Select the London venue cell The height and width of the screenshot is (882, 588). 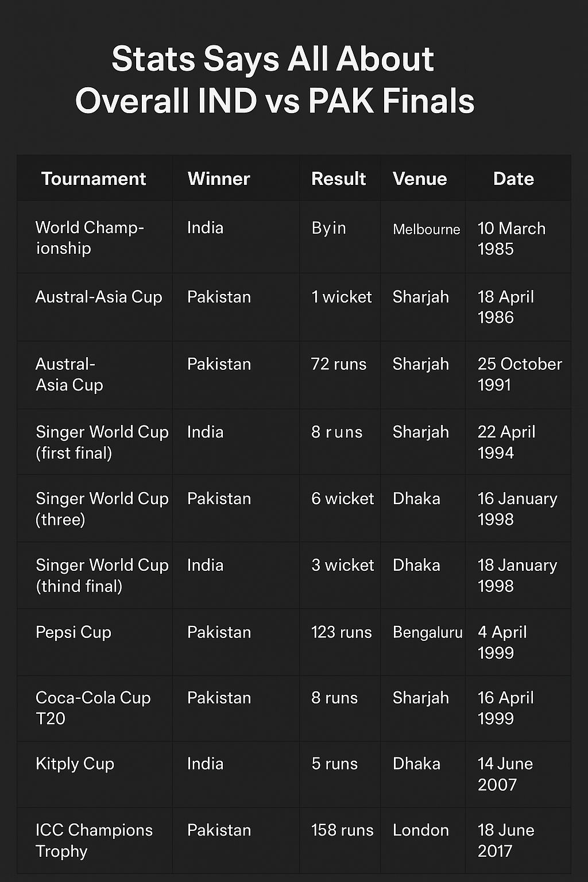(x=420, y=830)
